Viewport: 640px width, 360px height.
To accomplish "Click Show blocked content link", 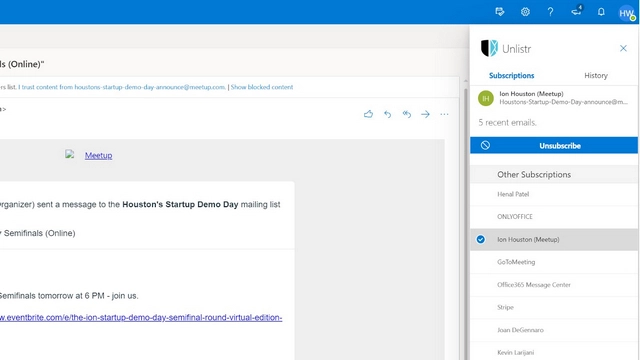I will coord(262,87).
